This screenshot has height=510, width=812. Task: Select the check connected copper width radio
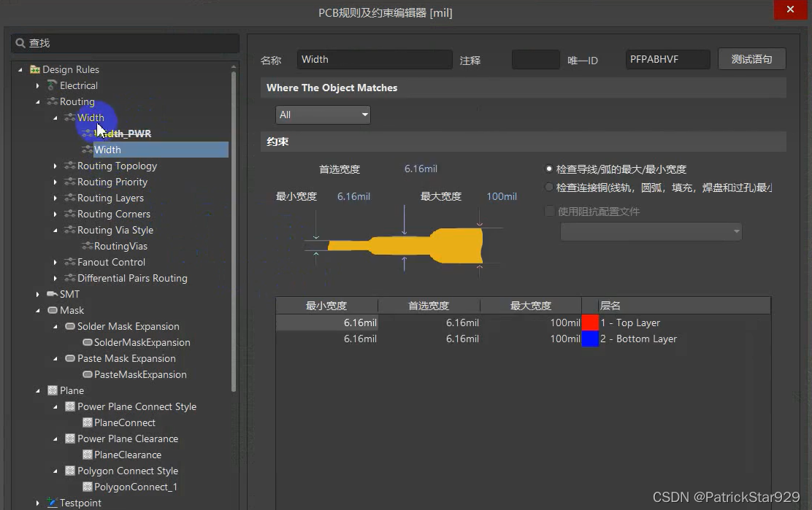tap(549, 188)
